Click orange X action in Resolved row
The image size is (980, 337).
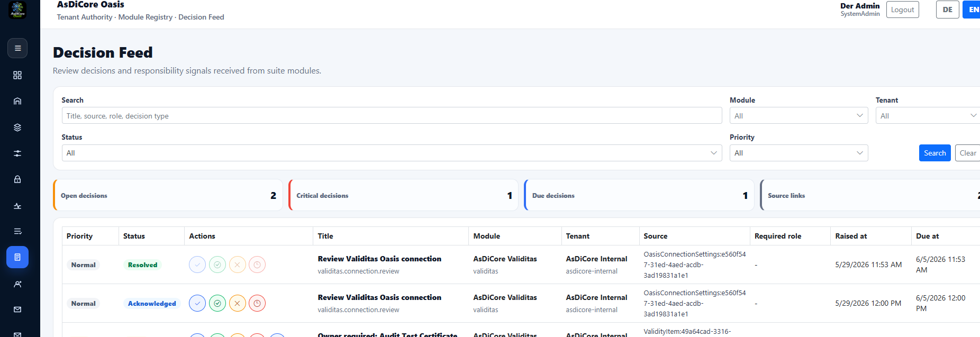(x=238, y=265)
